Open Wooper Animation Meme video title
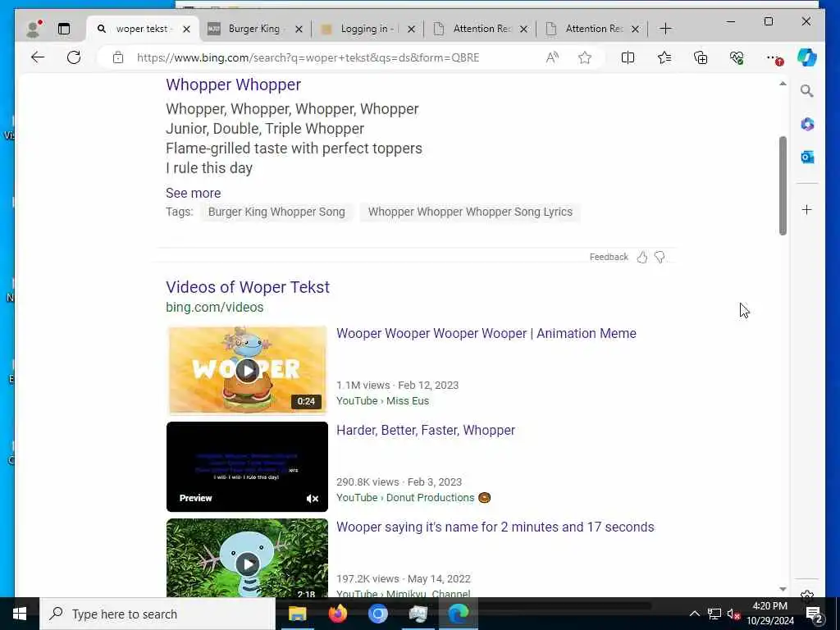Viewport: 840px width, 630px height. (x=486, y=333)
